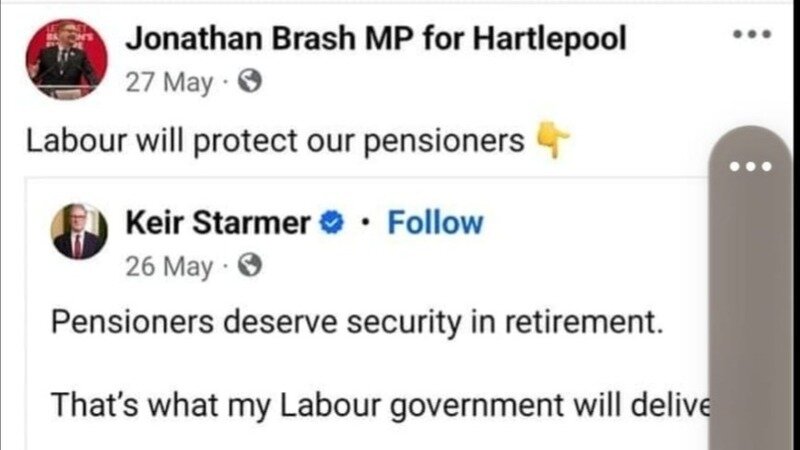Click the text 'Labour will protect our pensioners'
This screenshot has width=800, height=450.
point(275,142)
